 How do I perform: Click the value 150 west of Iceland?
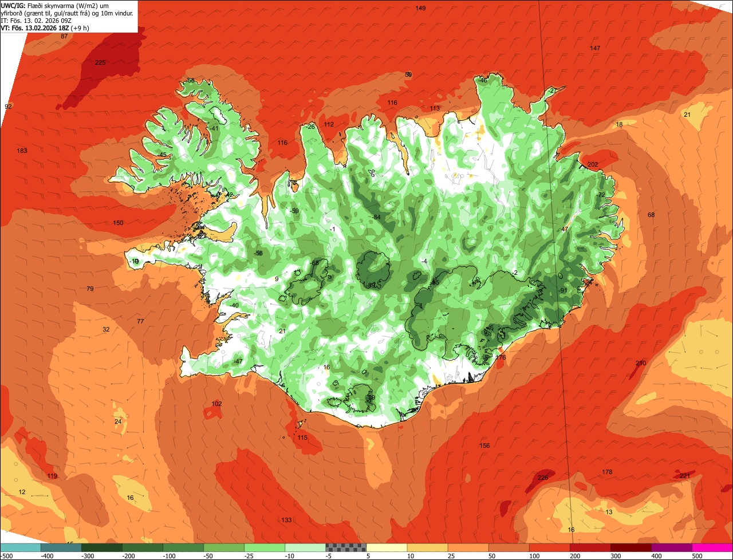[x=118, y=223]
